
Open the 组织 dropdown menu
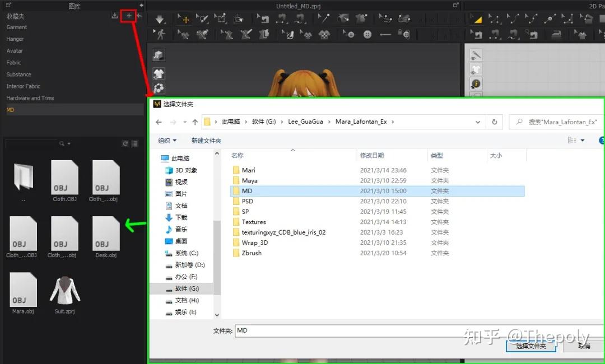tap(167, 141)
